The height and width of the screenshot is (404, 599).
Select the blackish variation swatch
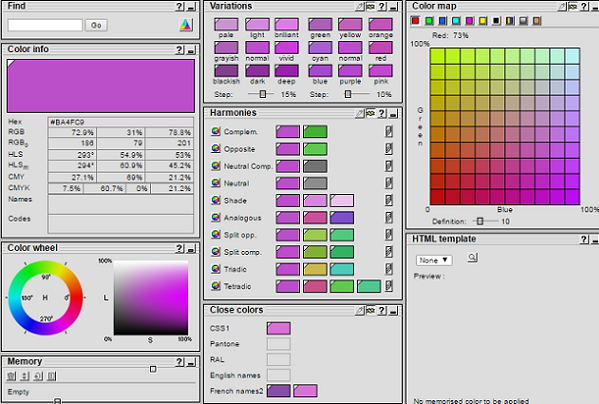coord(226,71)
